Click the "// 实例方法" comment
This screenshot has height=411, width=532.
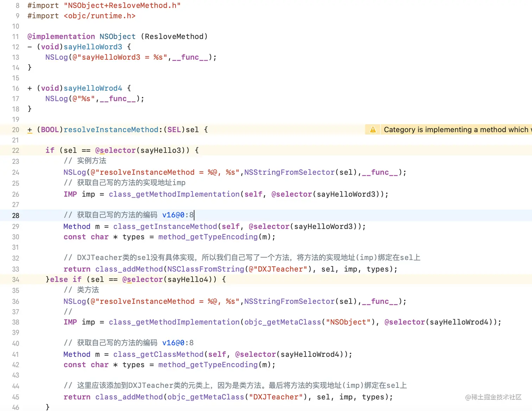pyautogui.click(x=85, y=161)
